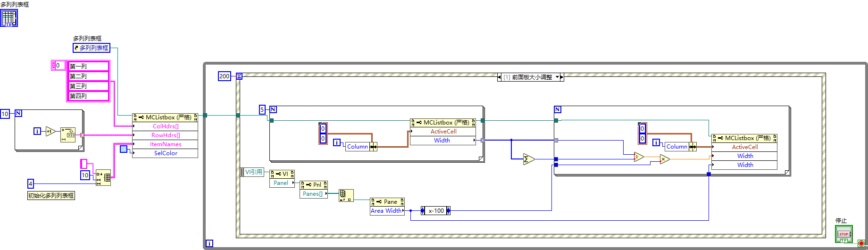Click the while loop conditional stop terminal
This screenshot has height=250, width=868.
click(x=861, y=243)
